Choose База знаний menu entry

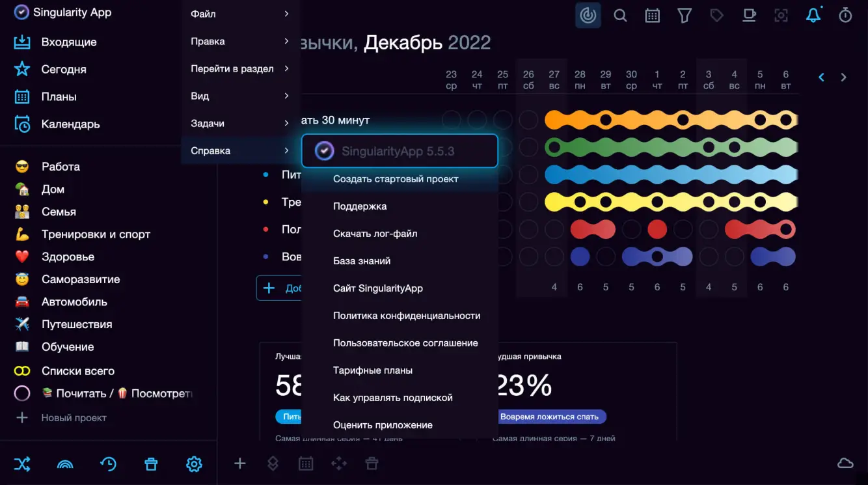pyautogui.click(x=362, y=261)
